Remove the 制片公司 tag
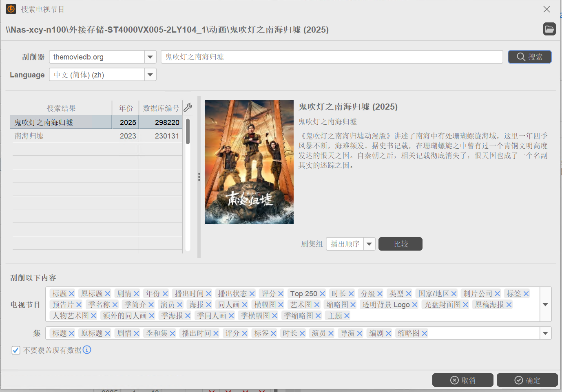Screen dimensions: 562x392 [x=498, y=293]
